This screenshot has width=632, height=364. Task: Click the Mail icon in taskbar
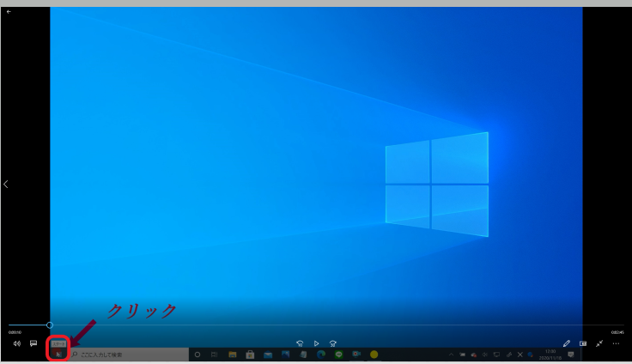tap(268, 354)
